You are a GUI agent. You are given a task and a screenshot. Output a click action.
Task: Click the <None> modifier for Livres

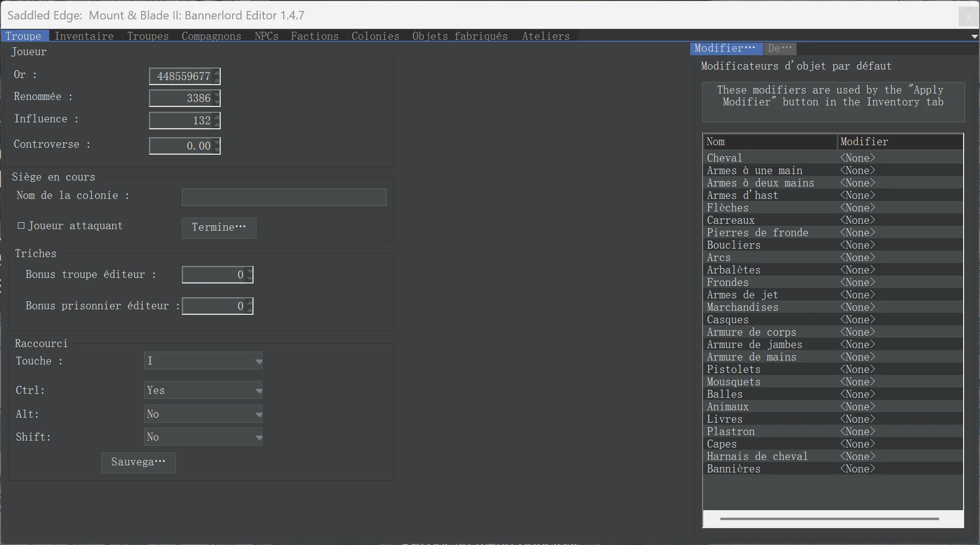858,419
